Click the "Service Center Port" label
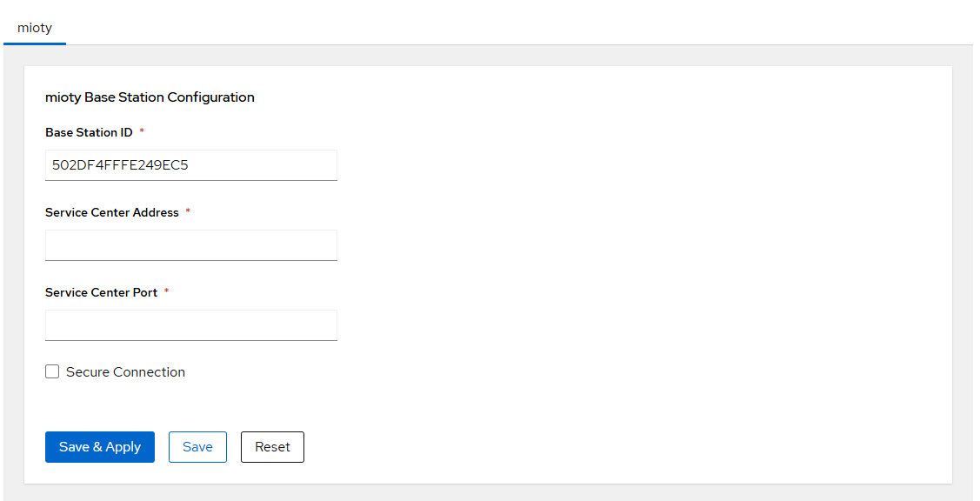 (x=101, y=292)
